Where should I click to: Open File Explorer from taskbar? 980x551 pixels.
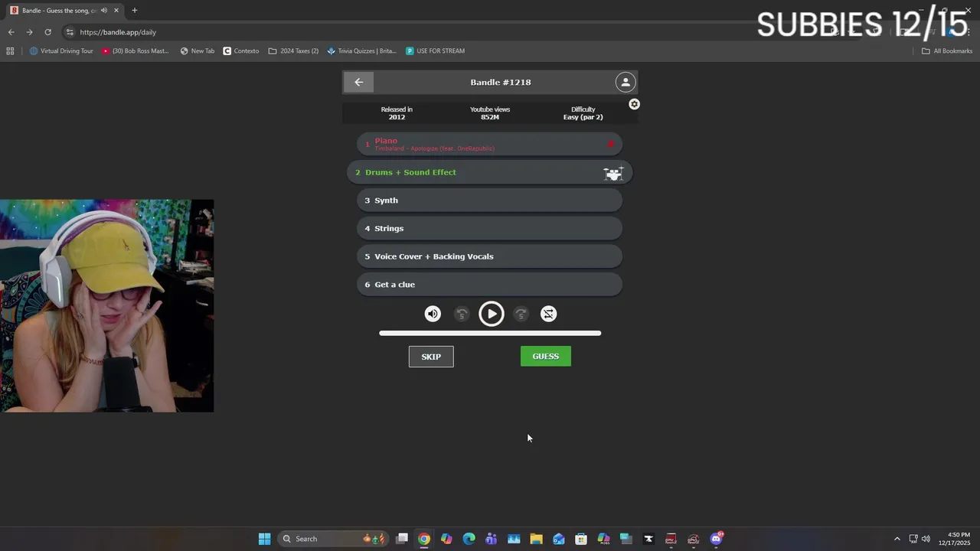(536, 539)
